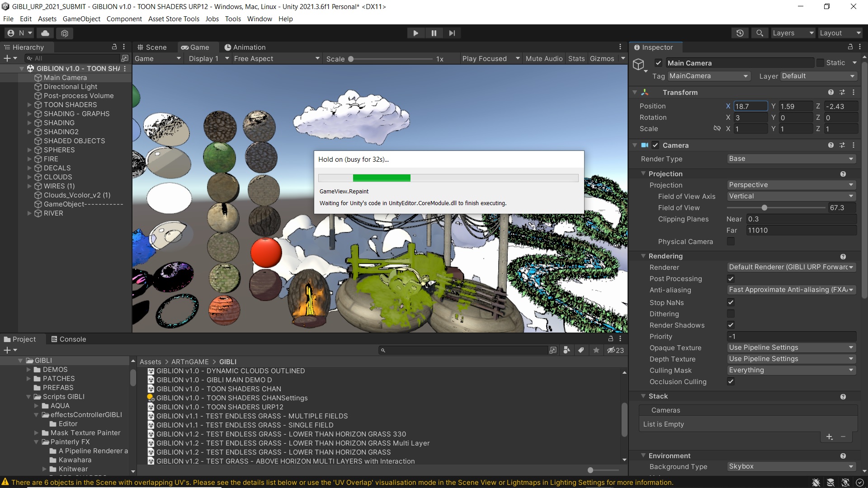Toggle the Static checkbox
This screenshot has height=488, width=868.
(820, 63)
